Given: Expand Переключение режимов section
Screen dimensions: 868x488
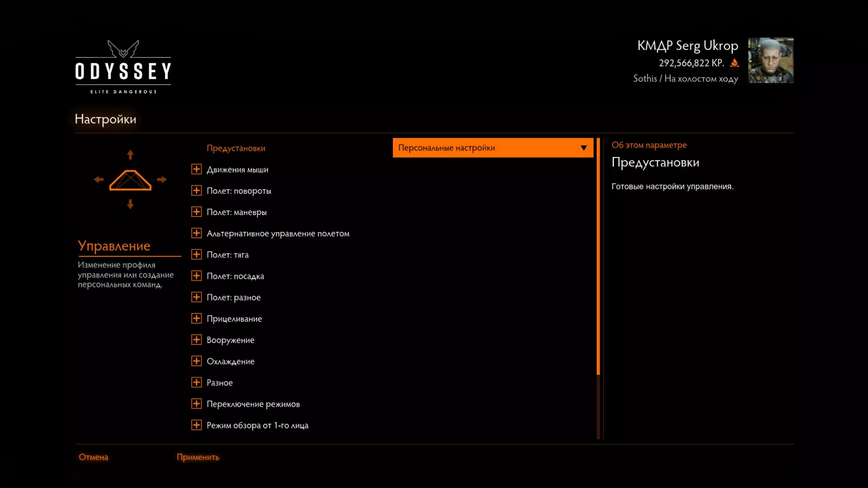Looking at the screenshot, I should [x=196, y=404].
